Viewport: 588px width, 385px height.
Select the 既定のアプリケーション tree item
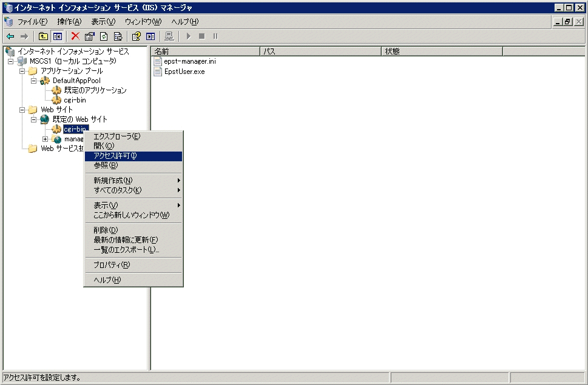95,90
